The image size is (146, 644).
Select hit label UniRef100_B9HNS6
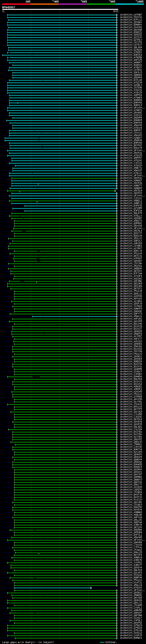pyautogui.click(x=131, y=376)
